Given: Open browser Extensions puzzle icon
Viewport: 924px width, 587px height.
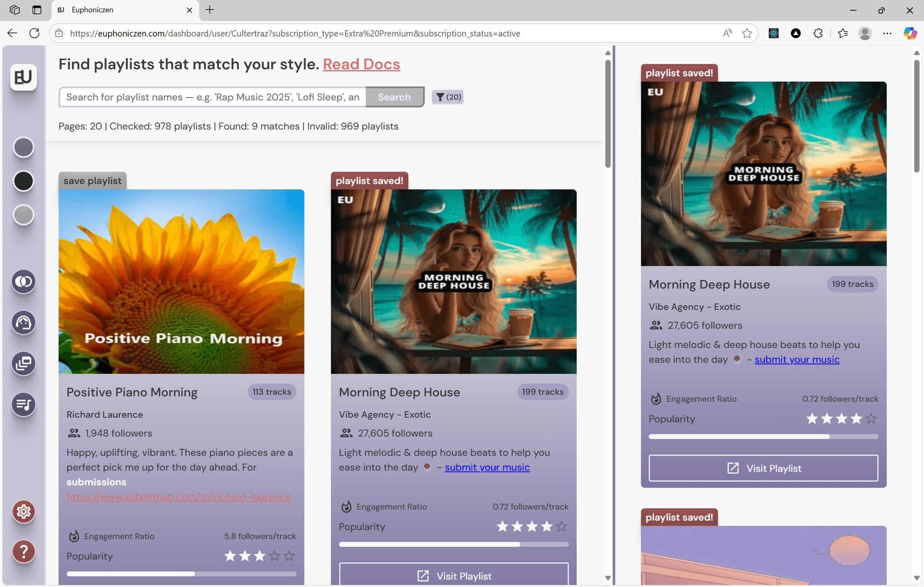Looking at the screenshot, I should tap(818, 33).
